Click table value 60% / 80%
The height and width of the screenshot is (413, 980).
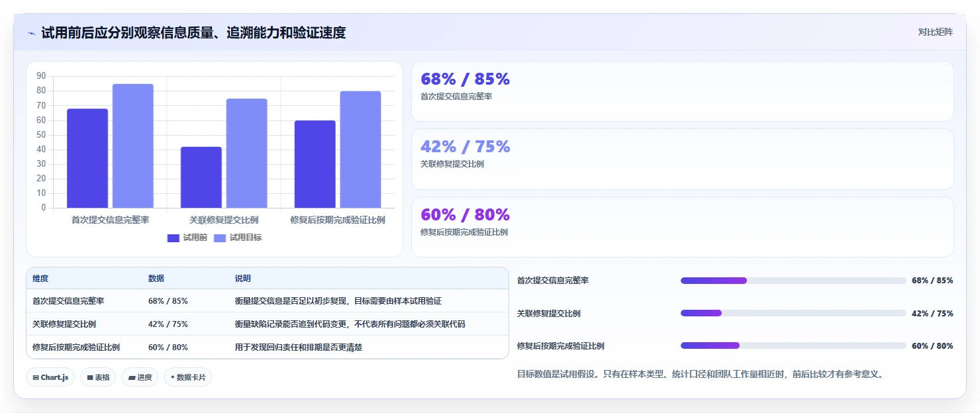(168, 347)
